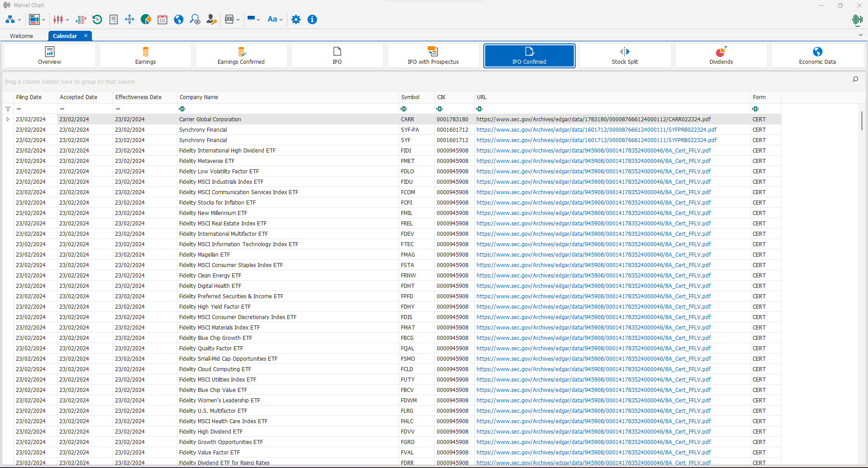The width and height of the screenshot is (868, 468).
Task: Open the Fidelity Metaverse ETF URL link
Action: [593, 161]
